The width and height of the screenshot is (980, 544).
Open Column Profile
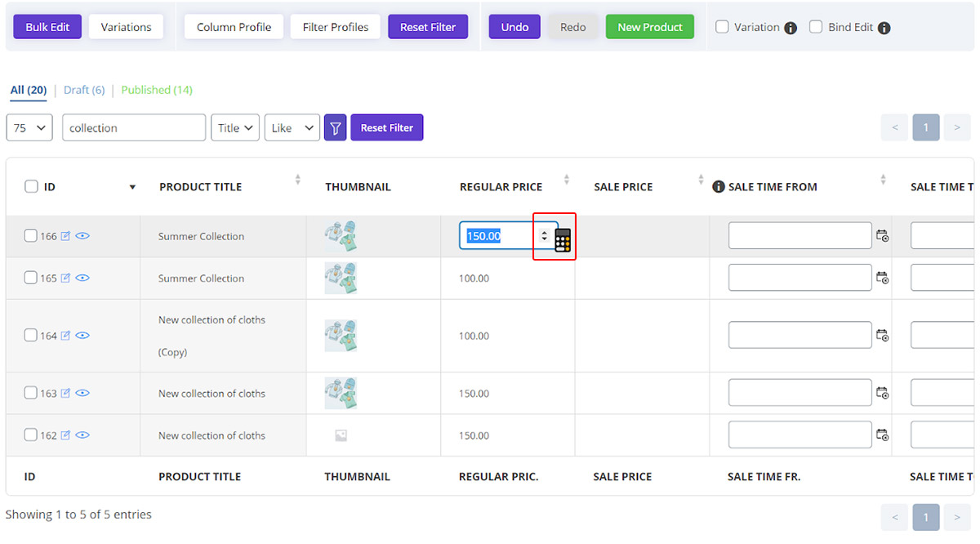coord(234,27)
